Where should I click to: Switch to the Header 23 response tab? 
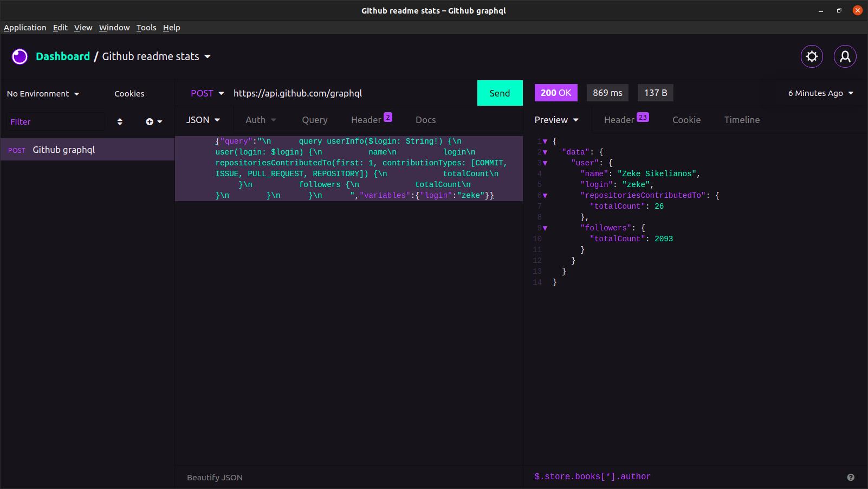(622, 119)
